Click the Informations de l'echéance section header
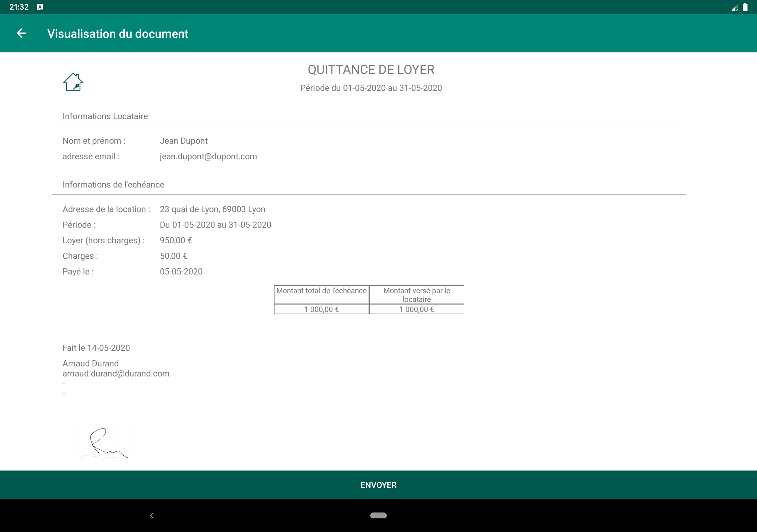Viewport: 757px width, 532px height. (113, 185)
